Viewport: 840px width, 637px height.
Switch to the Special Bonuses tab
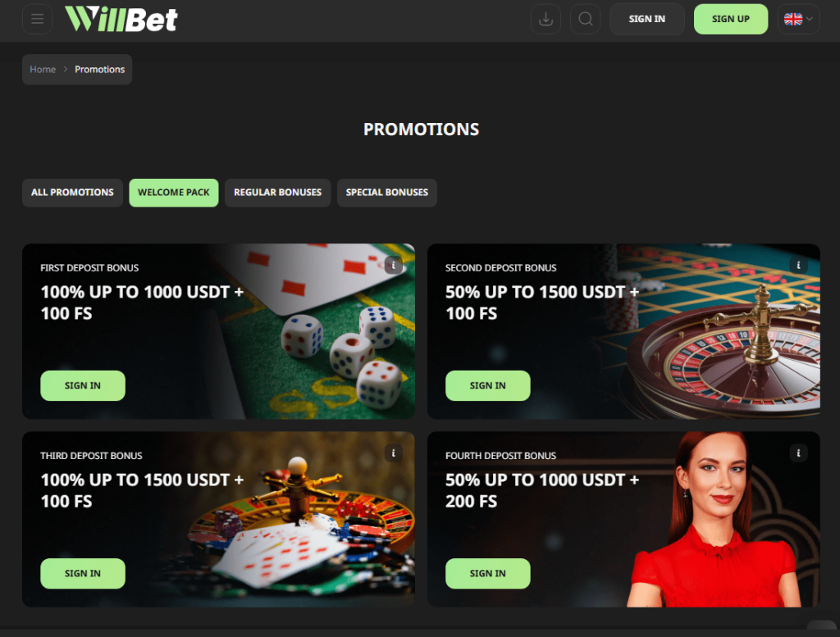point(387,193)
